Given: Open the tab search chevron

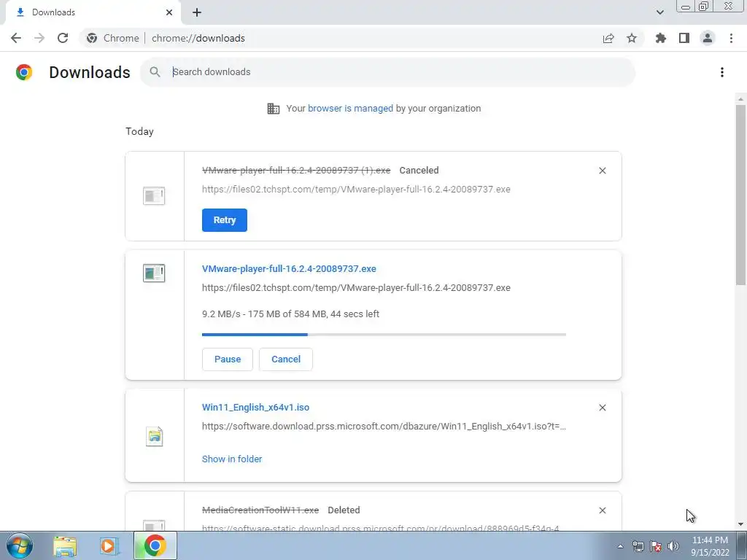Looking at the screenshot, I should click(659, 12).
